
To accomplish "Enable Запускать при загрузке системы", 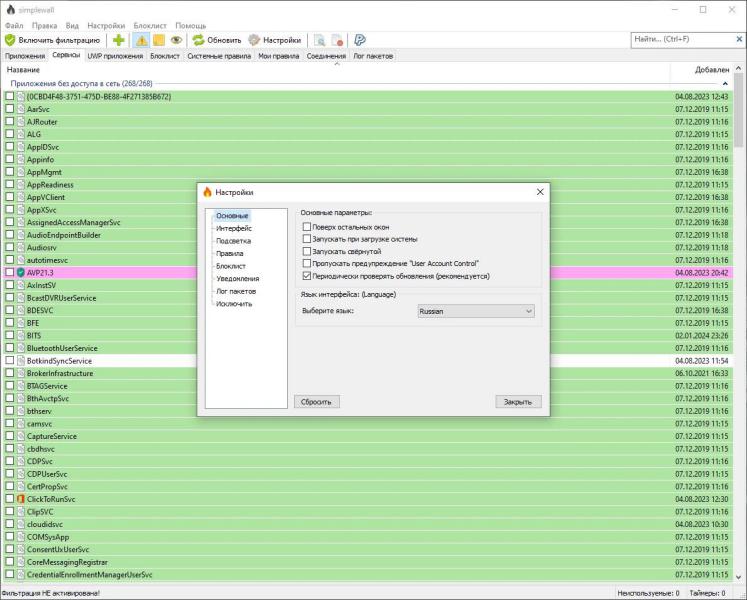I will [307, 239].
